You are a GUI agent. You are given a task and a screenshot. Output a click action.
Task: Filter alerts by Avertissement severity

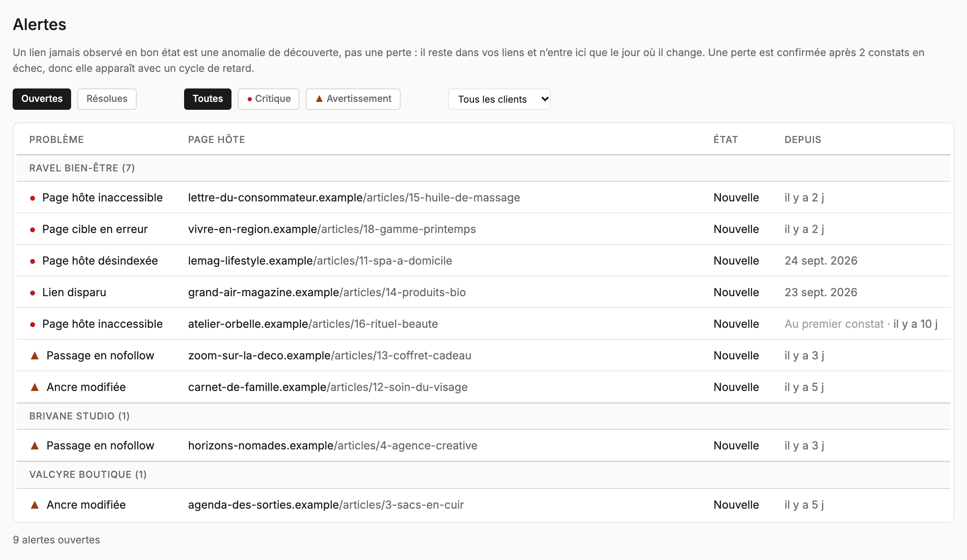point(353,99)
